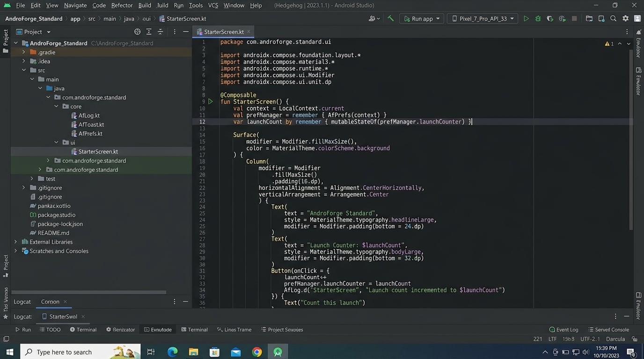Click the user avatar icon in toolbar
The image size is (644, 359).
click(x=637, y=19)
